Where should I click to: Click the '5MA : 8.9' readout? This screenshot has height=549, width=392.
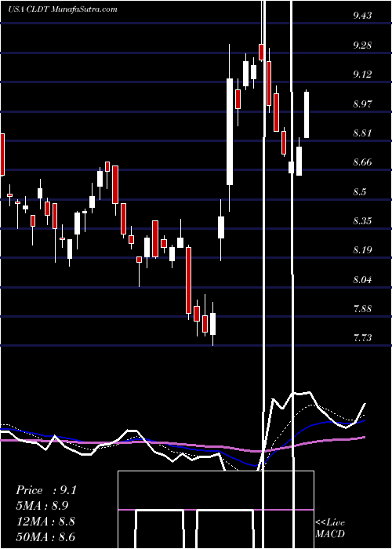tap(42, 506)
